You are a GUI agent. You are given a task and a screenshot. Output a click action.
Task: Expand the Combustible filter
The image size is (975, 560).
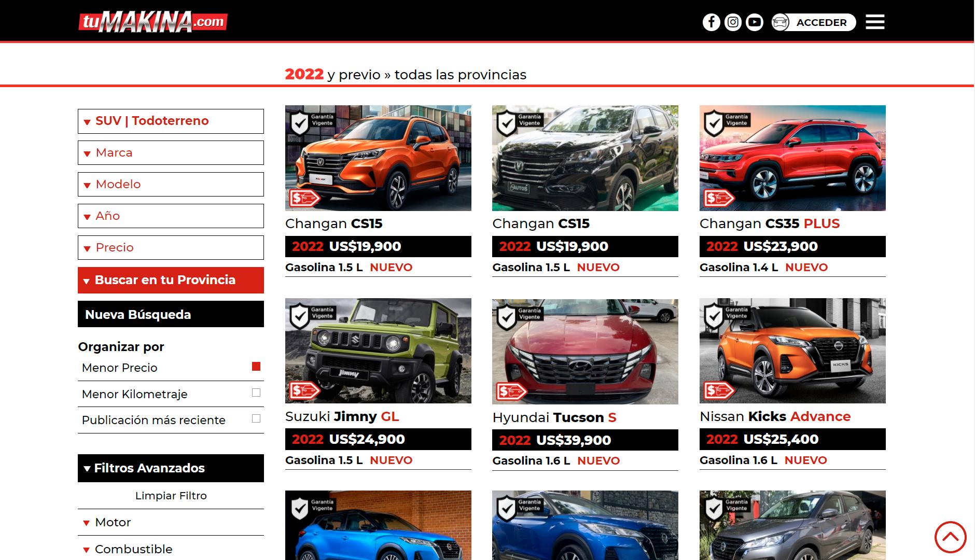[171, 549]
